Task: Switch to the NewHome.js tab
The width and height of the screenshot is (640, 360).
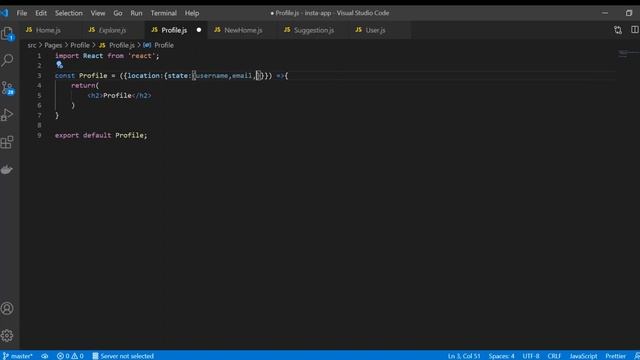Action: pyautogui.click(x=243, y=30)
